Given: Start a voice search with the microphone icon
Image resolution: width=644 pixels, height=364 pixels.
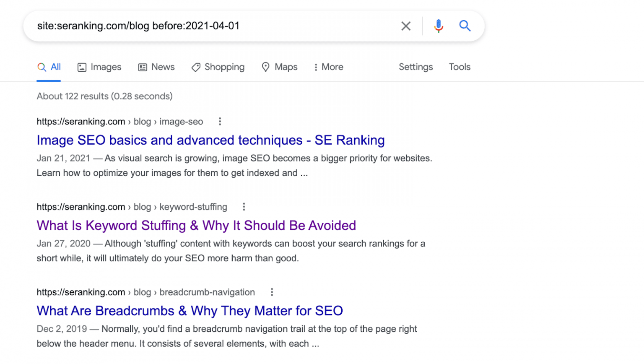Looking at the screenshot, I should point(439,26).
